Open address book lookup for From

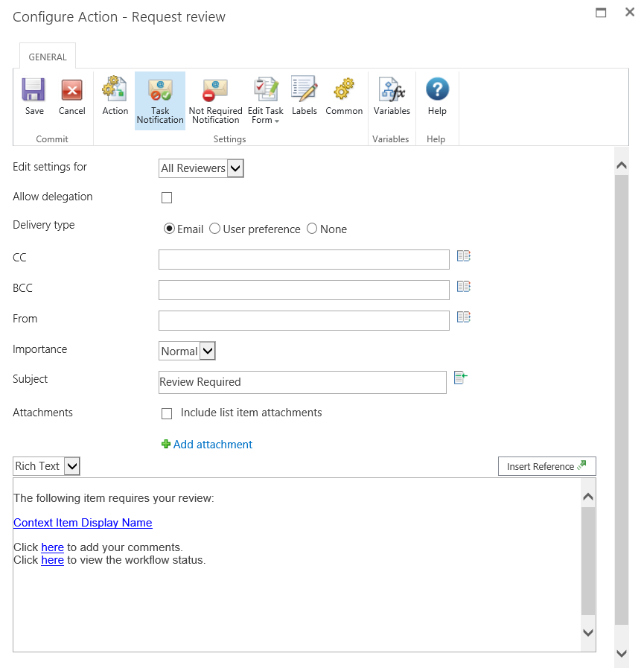point(463,317)
